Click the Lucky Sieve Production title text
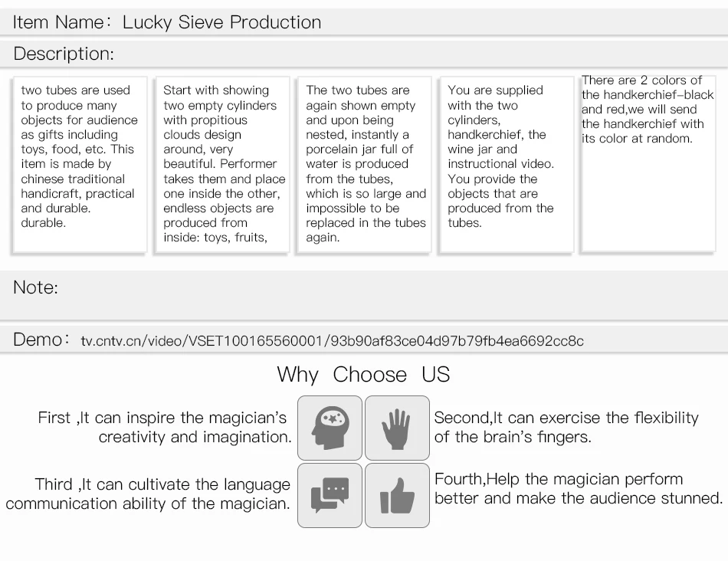This screenshot has height=561, width=728. (222, 22)
